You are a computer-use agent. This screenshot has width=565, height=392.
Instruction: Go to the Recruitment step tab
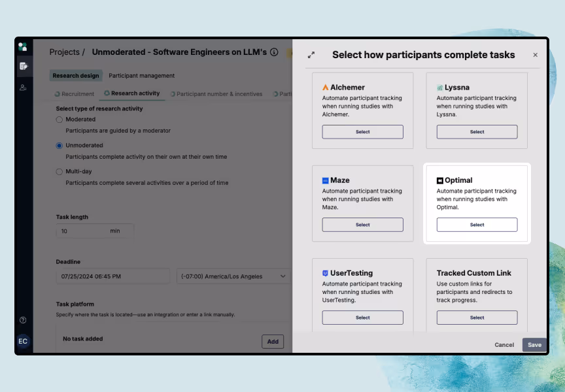click(75, 94)
